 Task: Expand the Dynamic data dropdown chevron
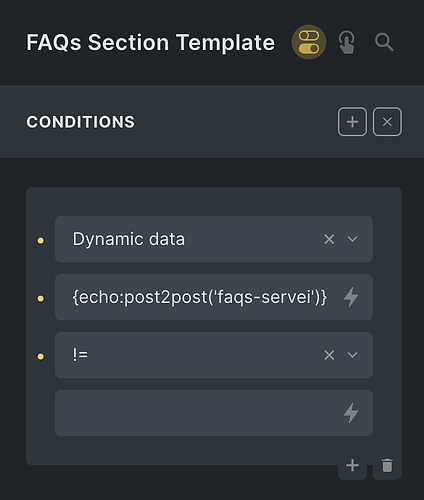(352, 239)
